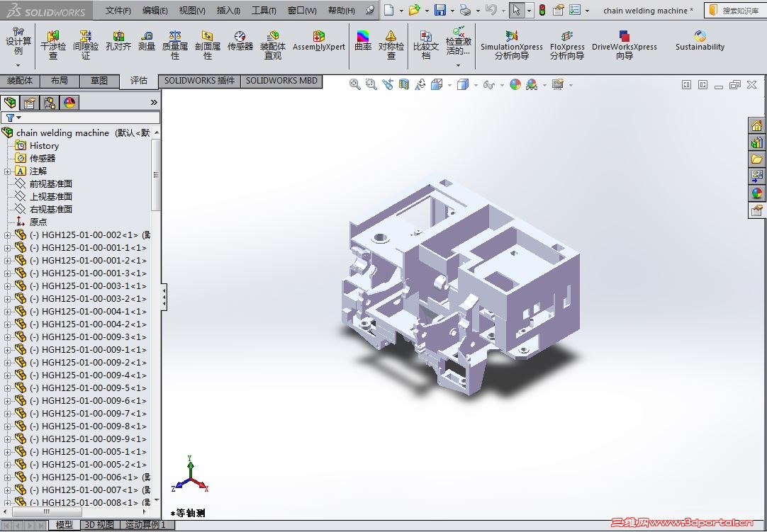Expand the HGH125-01-00-002<1> component
The width and height of the screenshot is (767, 532).
(7, 235)
